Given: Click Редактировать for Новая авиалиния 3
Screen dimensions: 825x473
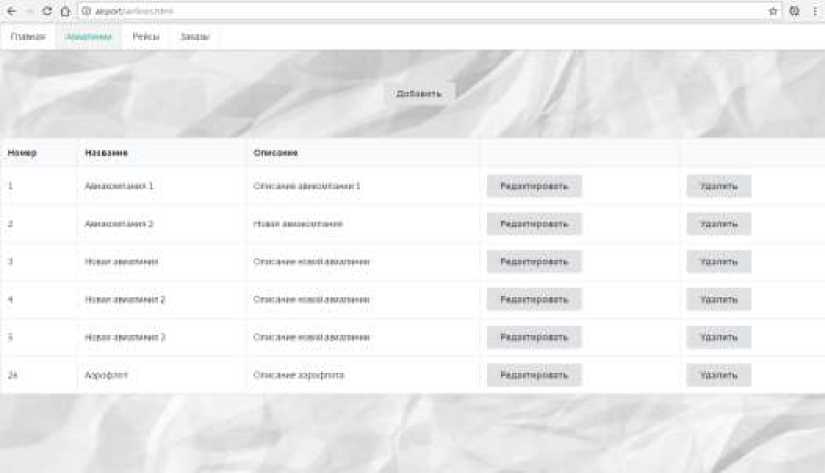Looking at the screenshot, I should [x=534, y=337].
